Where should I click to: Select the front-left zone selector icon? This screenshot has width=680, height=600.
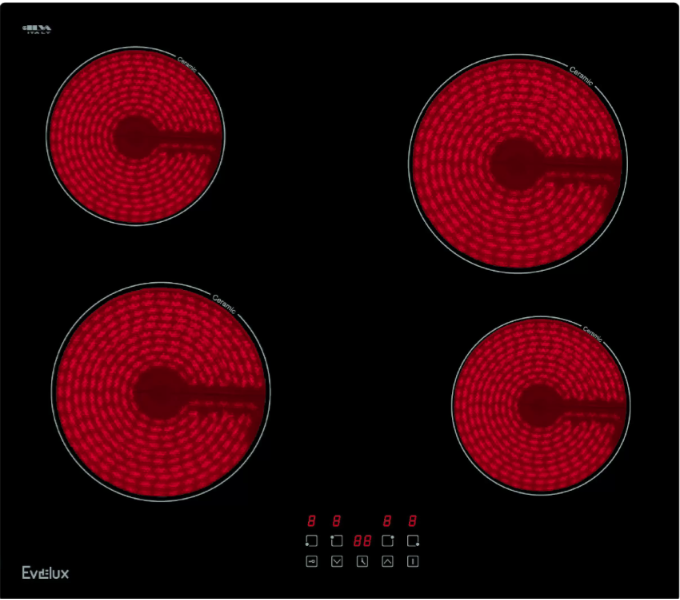click(311, 541)
